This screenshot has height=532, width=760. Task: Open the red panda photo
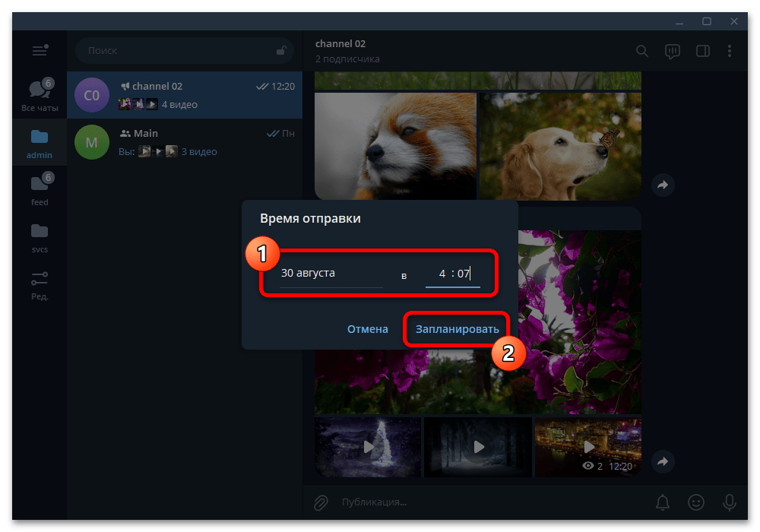pos(395,147)
